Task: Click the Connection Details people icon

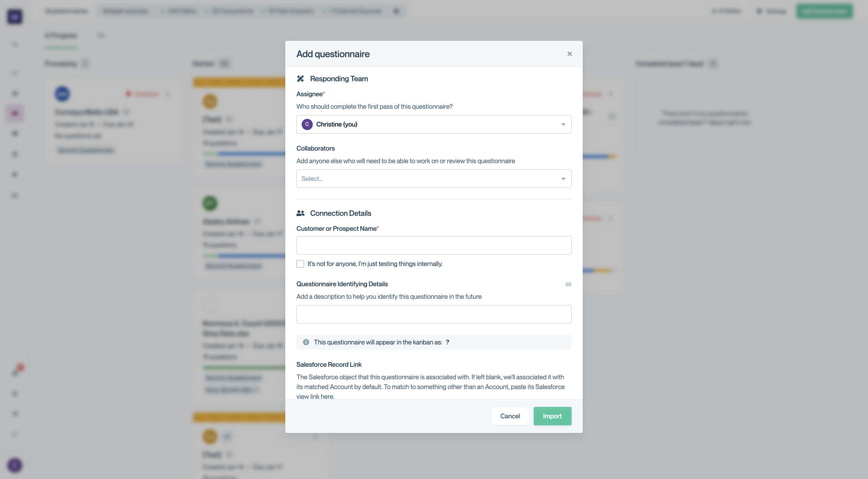Action: coord(300,213)
